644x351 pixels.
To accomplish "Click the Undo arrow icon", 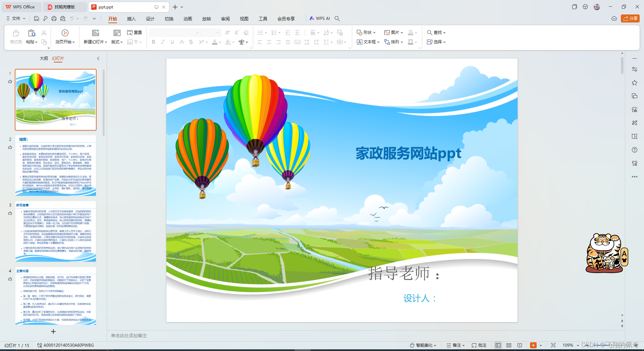I will pos(72,18).
